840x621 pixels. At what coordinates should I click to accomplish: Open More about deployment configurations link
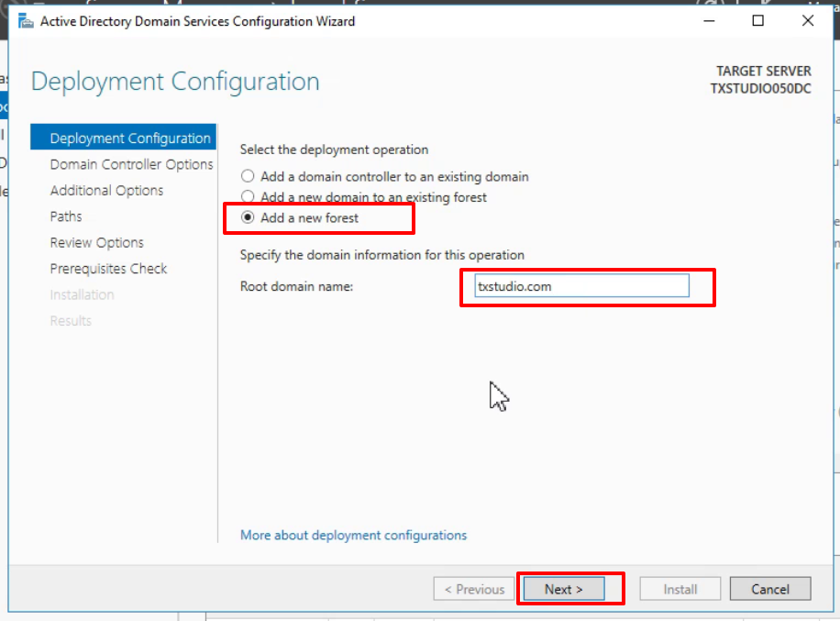click(353, 536)
